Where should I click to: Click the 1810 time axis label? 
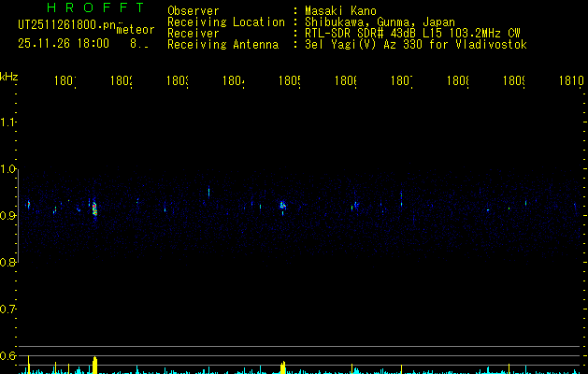[571, 80]
